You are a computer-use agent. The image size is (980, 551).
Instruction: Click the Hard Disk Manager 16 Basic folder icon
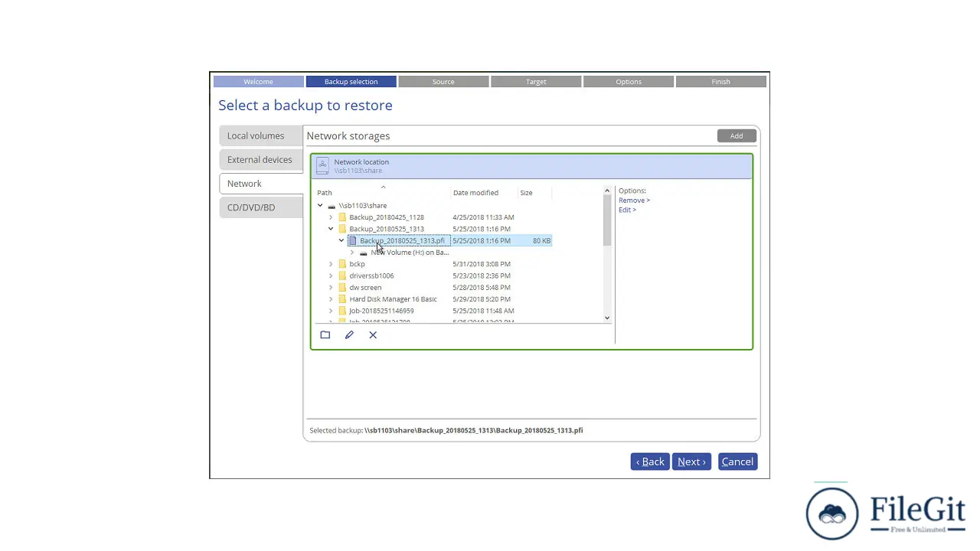342,299
